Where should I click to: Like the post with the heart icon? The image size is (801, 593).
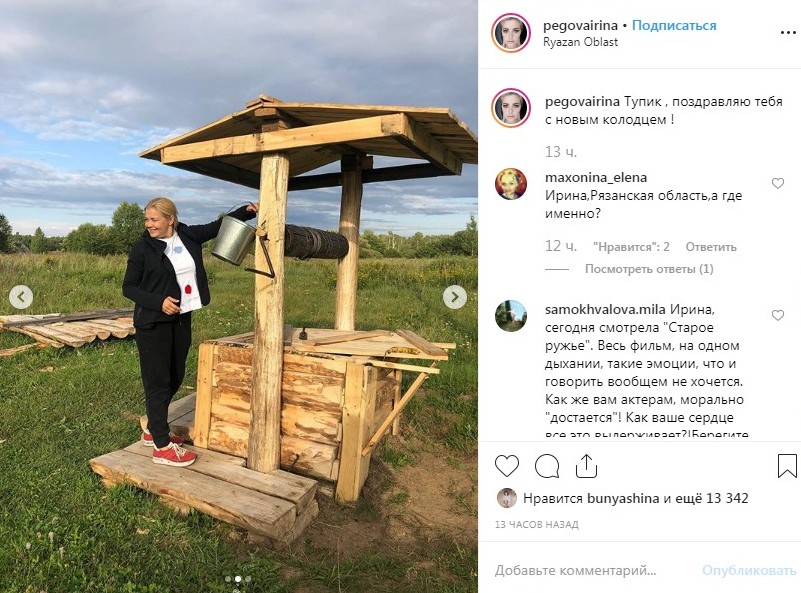[507, 466]
